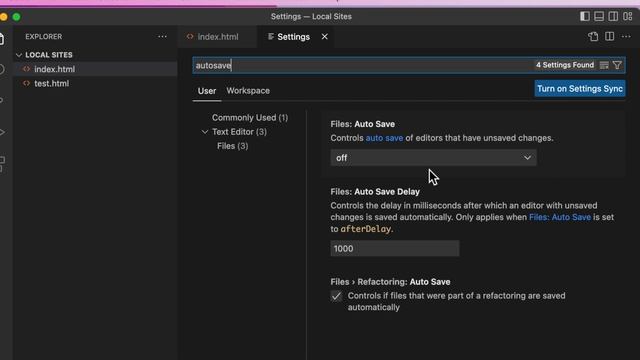Open Settings JSON file icon

pos(593,36)
